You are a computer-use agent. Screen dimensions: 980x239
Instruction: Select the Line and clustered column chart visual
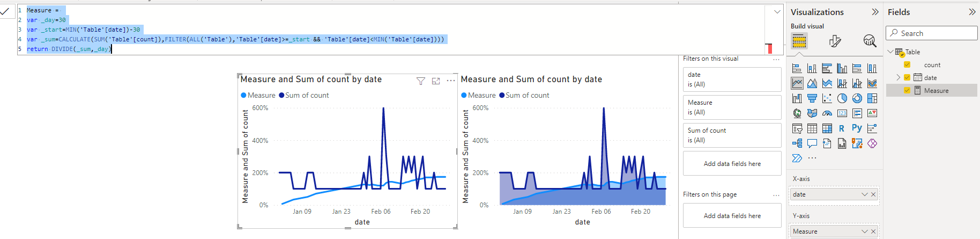tap(857, 83)
